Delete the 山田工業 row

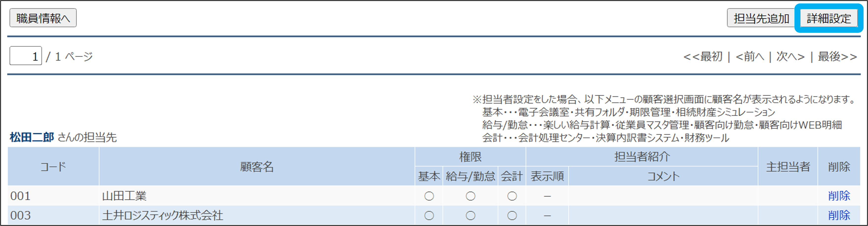(839, 196)
